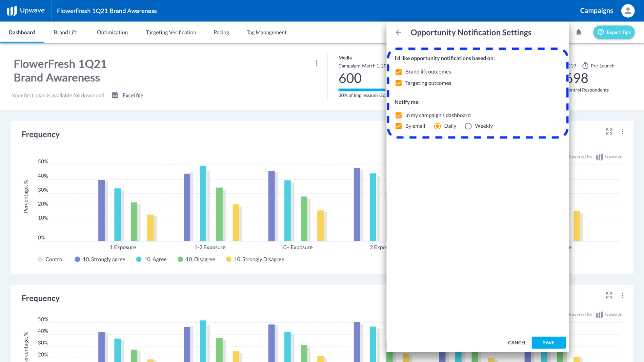Open campaign title three-dot menu

coord(317,63)
